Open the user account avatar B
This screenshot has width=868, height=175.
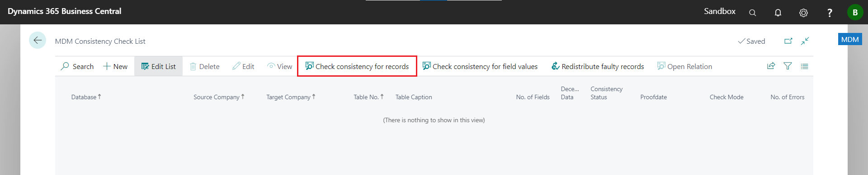tap(855, 12)
